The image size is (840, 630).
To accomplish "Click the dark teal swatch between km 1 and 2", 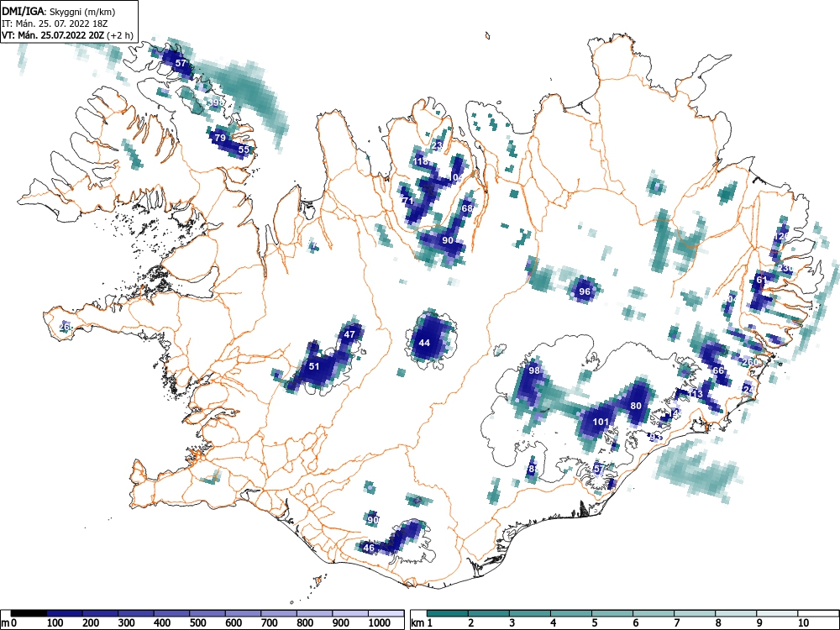I will pyautogui.click(x=448, y=613).
